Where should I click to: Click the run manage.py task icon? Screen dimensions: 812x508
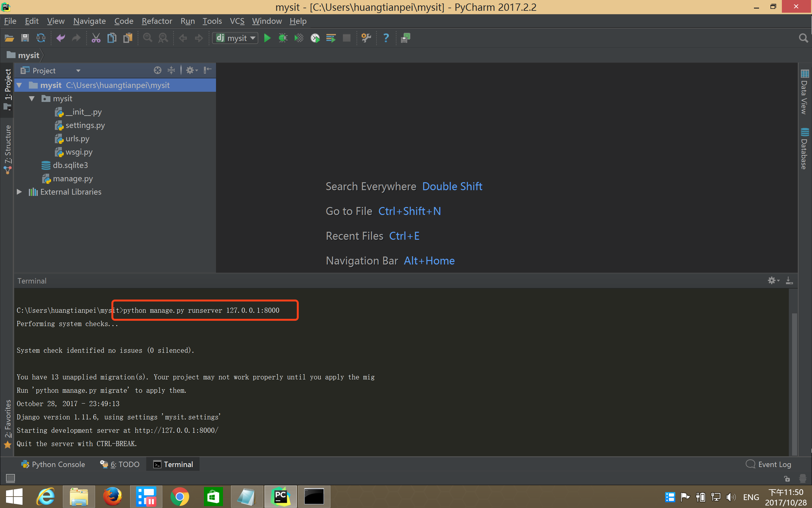coord(406,38)
